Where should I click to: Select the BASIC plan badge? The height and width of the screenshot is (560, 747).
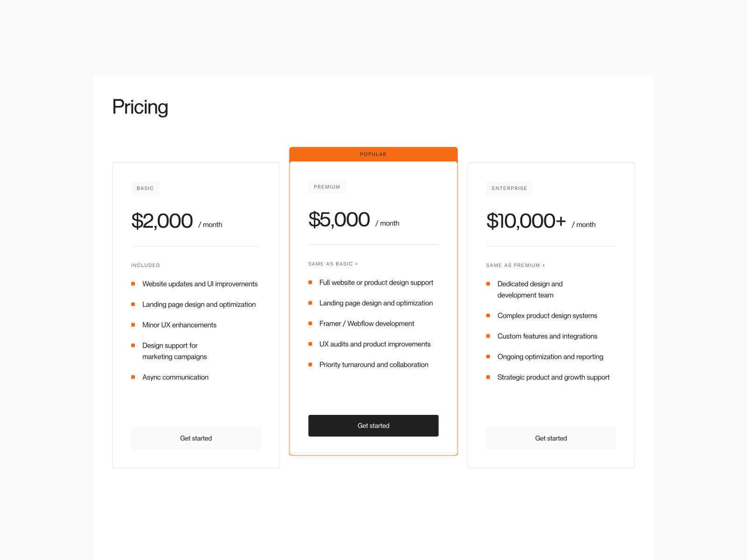[145, 188]
